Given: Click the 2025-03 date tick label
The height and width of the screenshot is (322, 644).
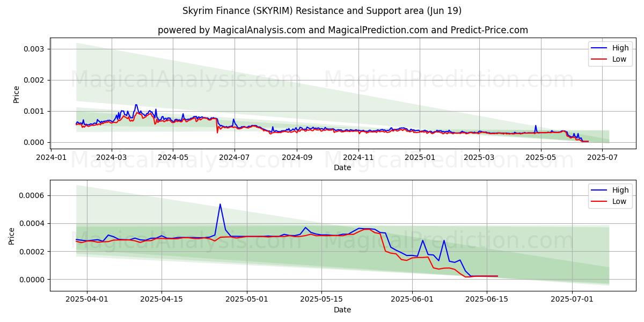Looking at the screenshot, I should pyautogui.click(x=479, y=157).
